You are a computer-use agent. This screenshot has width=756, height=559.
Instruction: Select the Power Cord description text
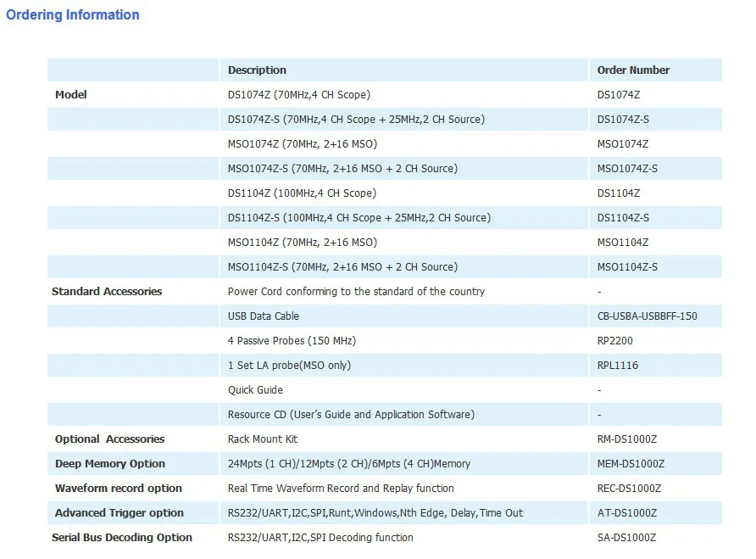356,292
